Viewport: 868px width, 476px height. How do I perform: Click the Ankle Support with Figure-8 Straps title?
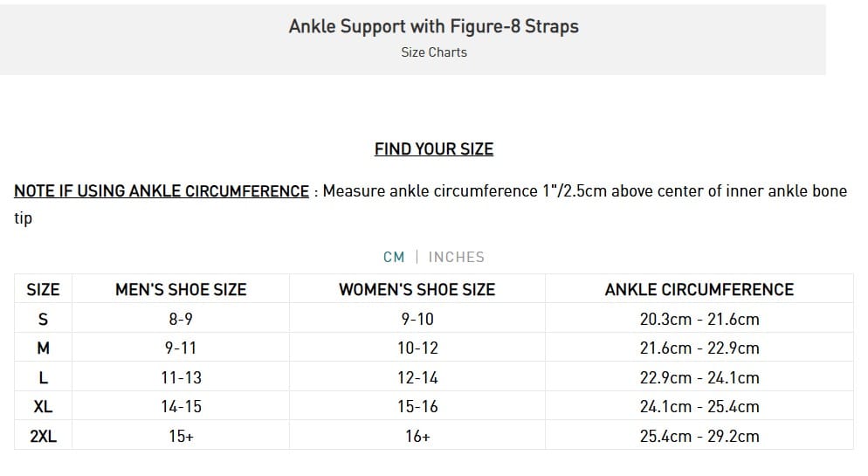tap(434, 26)
